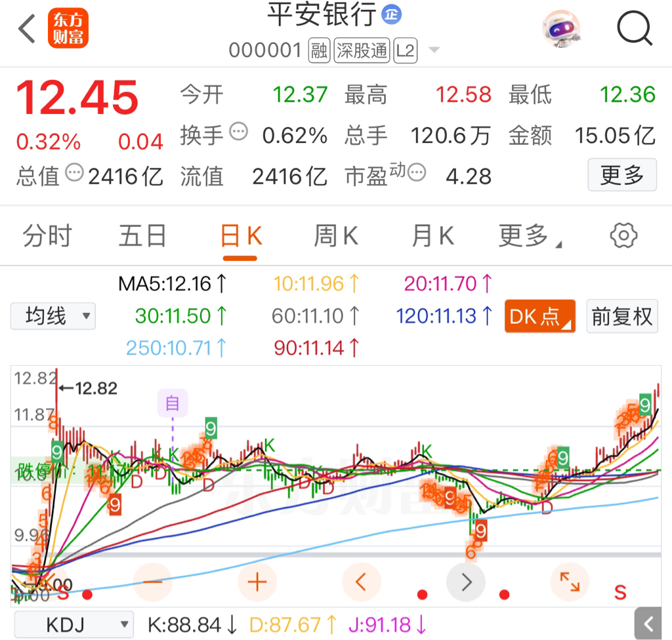
Task: Open chart settings gear icon
Action: [x=623, y=235]
